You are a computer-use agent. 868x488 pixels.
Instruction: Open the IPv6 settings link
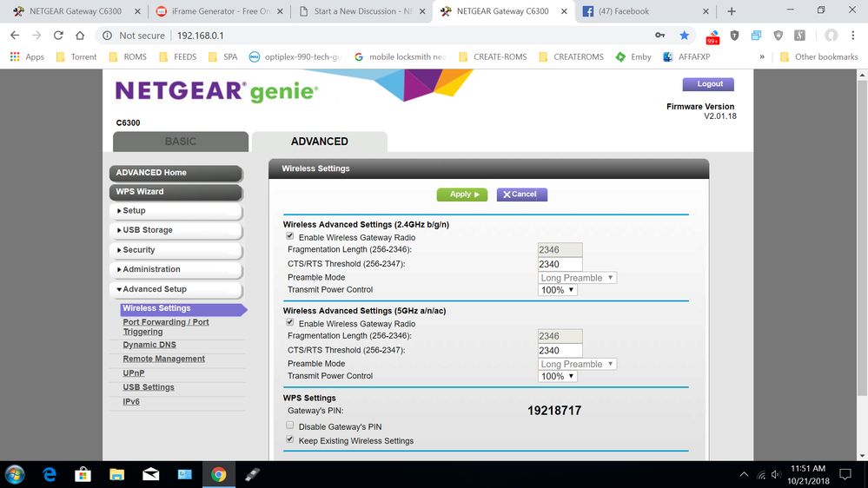tap(131, 402)
